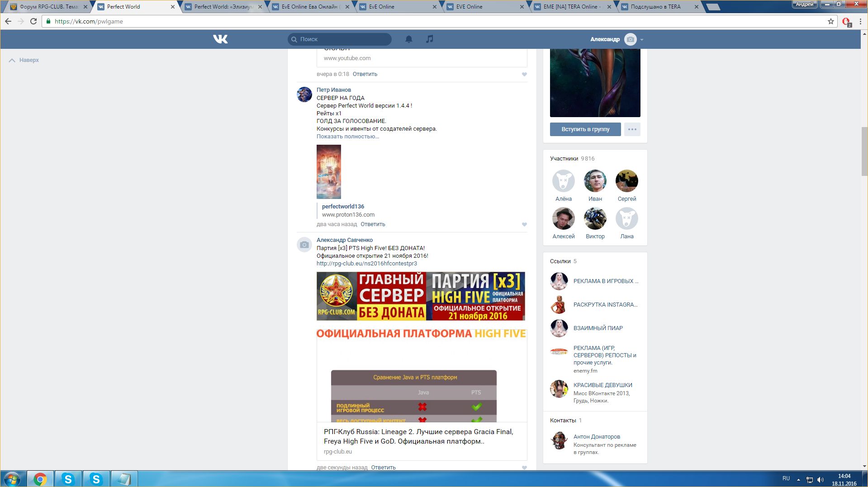Open the РЕКЛАМА (ИГР, СЕРВЕРОВ) РЕПОСТЫ link
This screenshot has width=868, height=487.
[x=605, y=355]
